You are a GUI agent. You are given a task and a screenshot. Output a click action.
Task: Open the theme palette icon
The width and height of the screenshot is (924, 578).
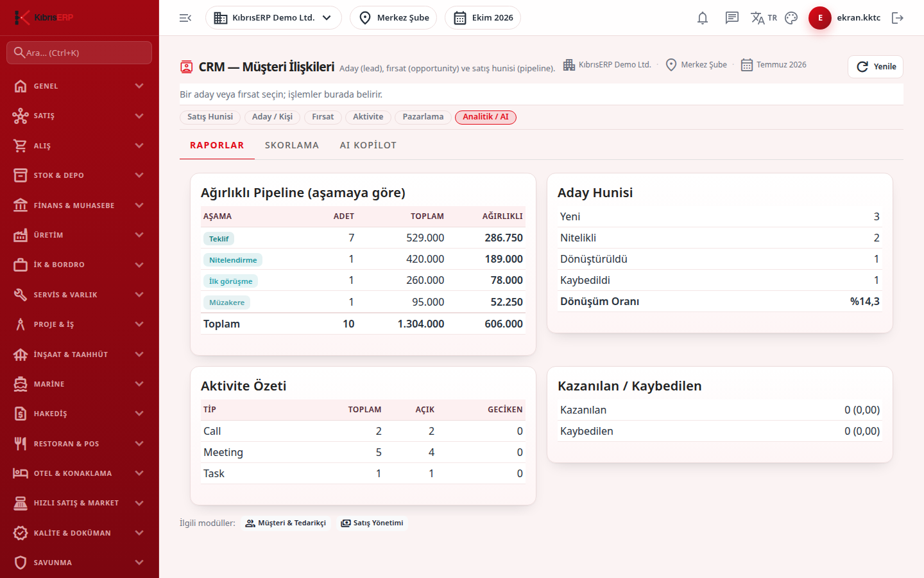pyautogui.click(x=791, y=18)
